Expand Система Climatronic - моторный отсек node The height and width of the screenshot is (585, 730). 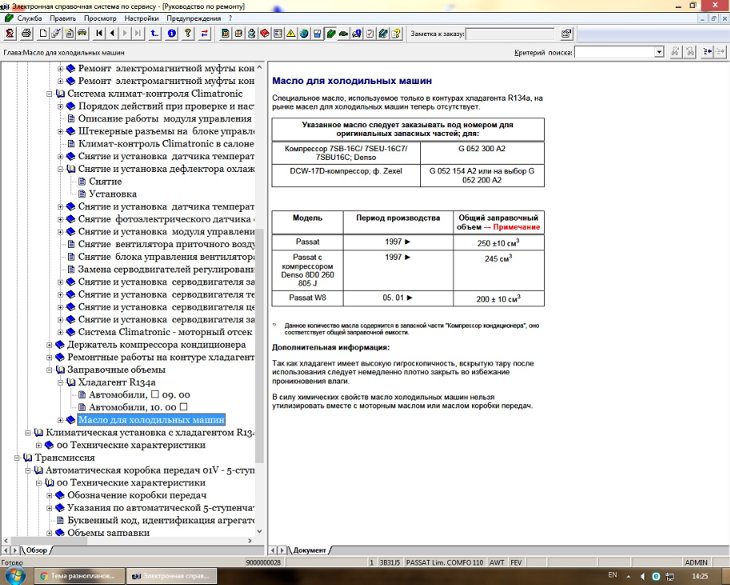pyautogui.click(x=60, y=332)
